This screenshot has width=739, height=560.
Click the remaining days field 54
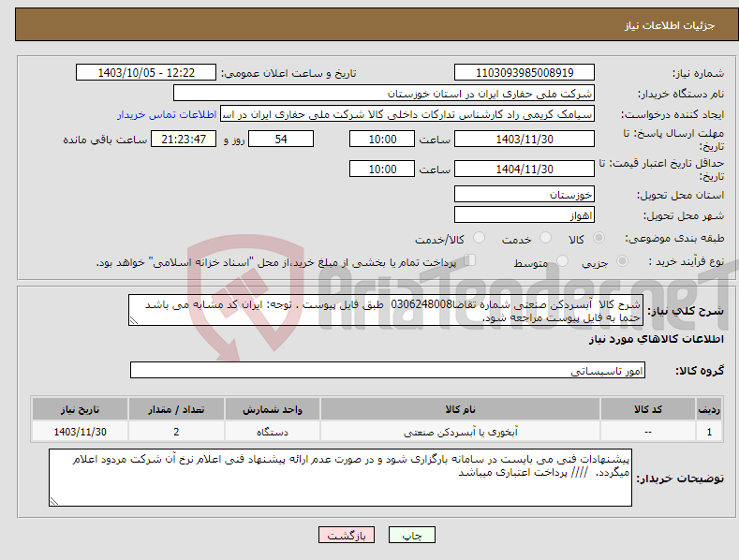tap(281, 139)
